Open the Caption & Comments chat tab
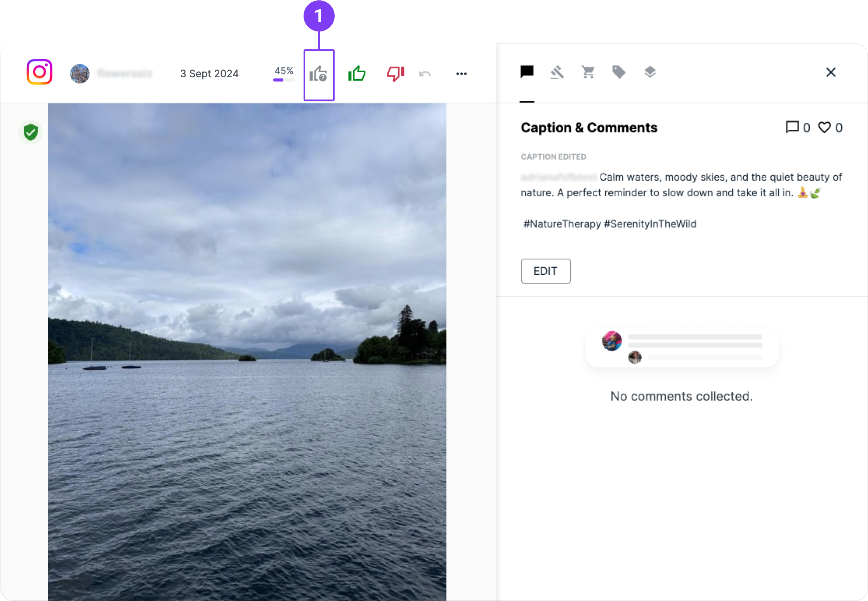868x601 pixels. coord(527,72)
